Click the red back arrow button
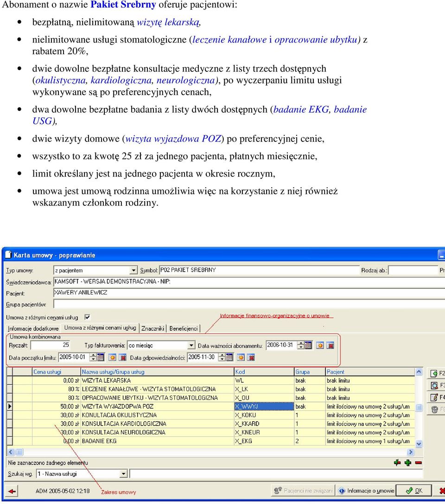Image resolution: width=445 pixels, height=504 pixels. coord(12,491)
